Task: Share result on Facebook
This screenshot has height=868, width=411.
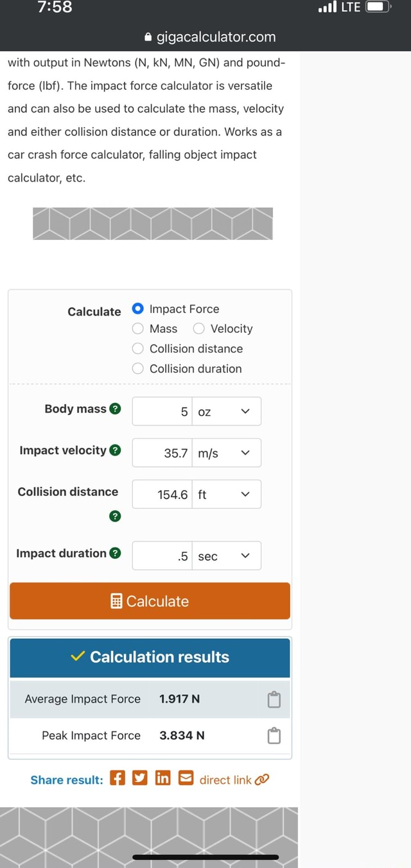Action: 118,779
